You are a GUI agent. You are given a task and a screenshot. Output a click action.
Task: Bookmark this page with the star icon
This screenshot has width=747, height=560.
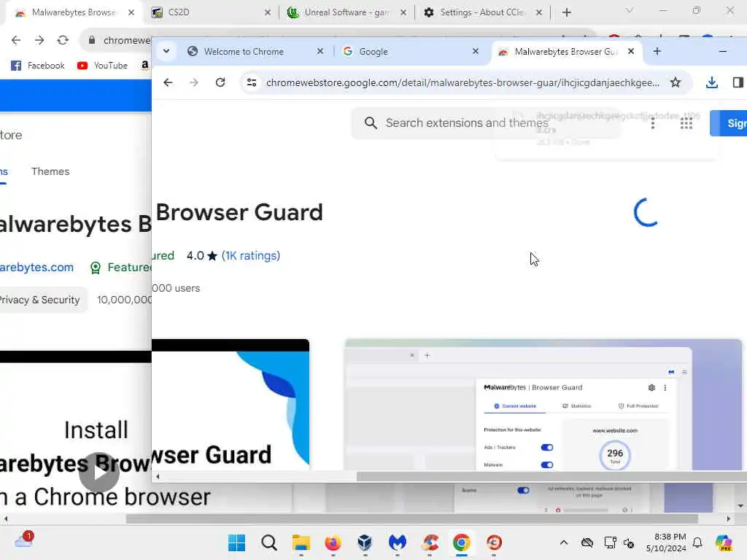click(675, 82)
